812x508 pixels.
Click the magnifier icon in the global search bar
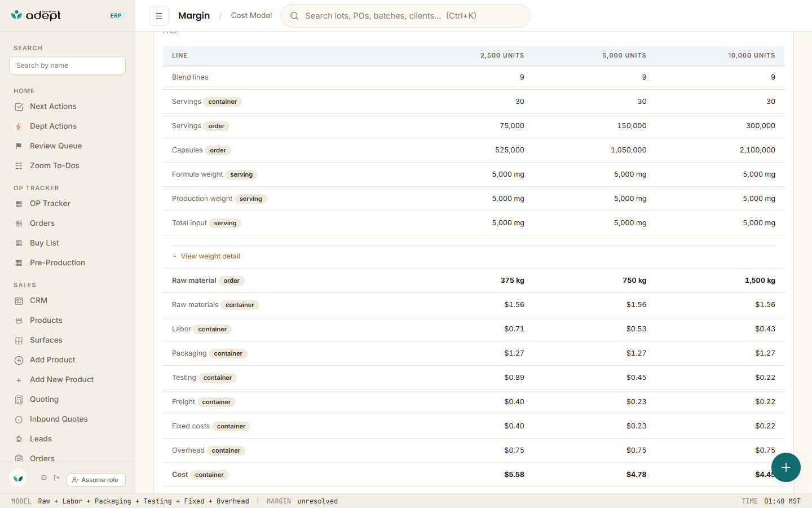(294, 16)
